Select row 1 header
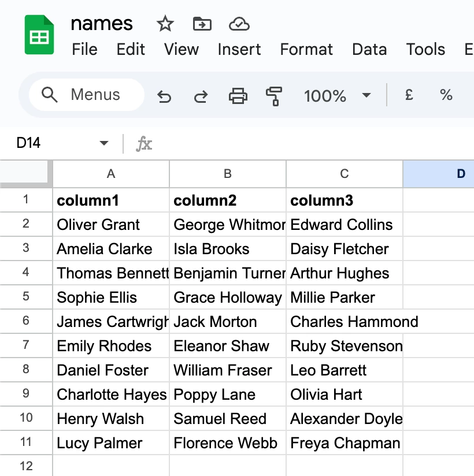This screenshot has height=476, width=474. coord(26,200)
